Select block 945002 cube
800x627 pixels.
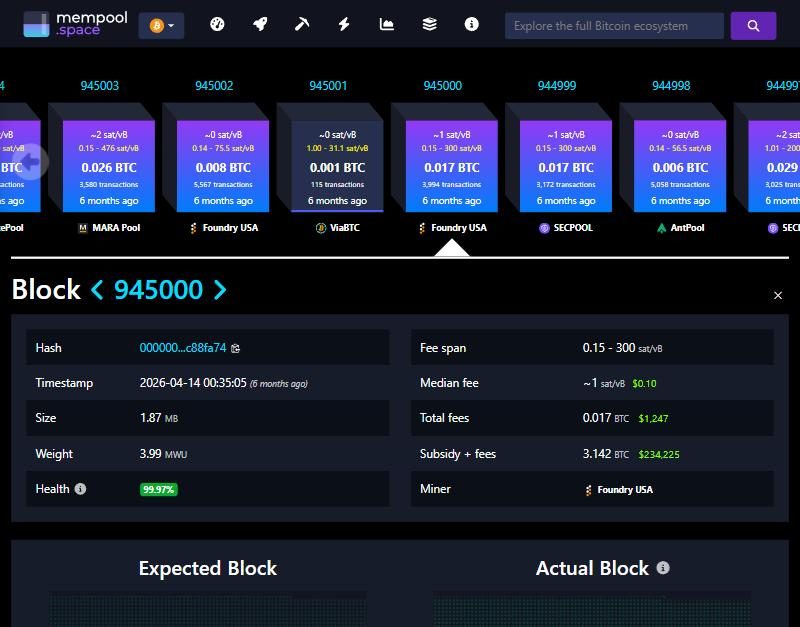click(223, 166)
